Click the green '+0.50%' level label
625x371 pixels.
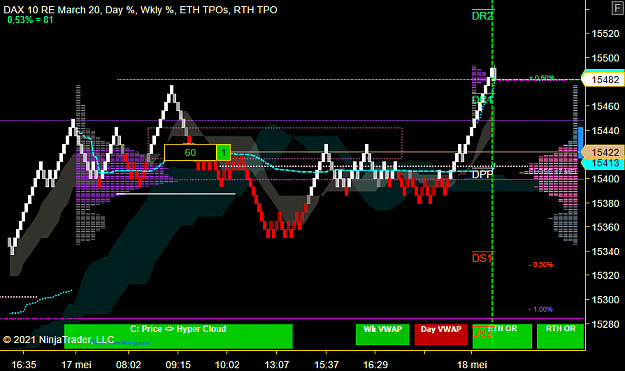pyautogui.click(x=542, y=78)
